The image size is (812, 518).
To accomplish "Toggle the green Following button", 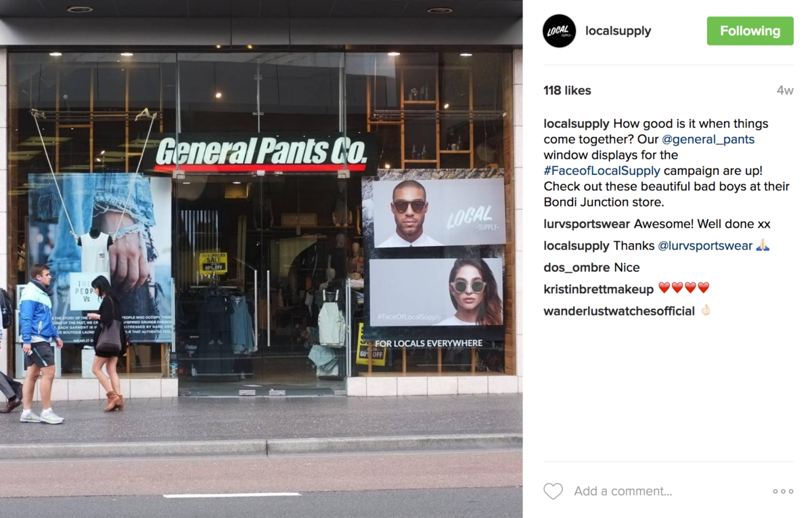I will [750, 31].
